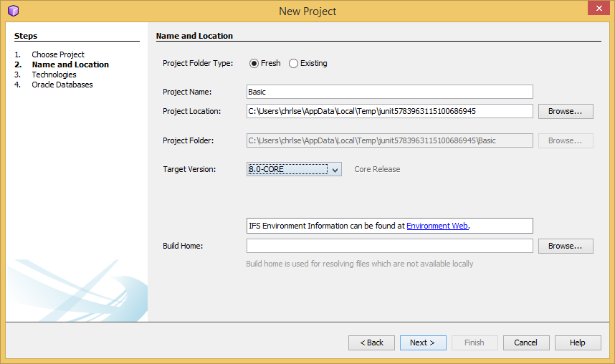The width and height of the screenshot is (615, 364).
Task: Click into the Project Location field
Action: pyautogui.click(x=389, y=111)
